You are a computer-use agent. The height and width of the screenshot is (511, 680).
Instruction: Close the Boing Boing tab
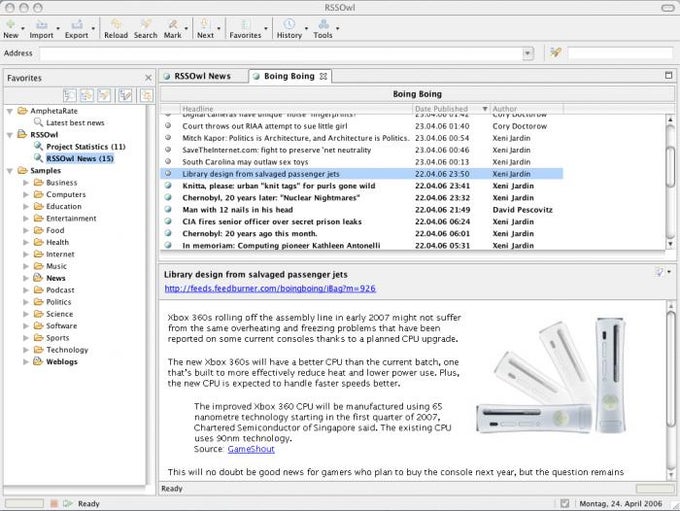(x=323, y=76)
